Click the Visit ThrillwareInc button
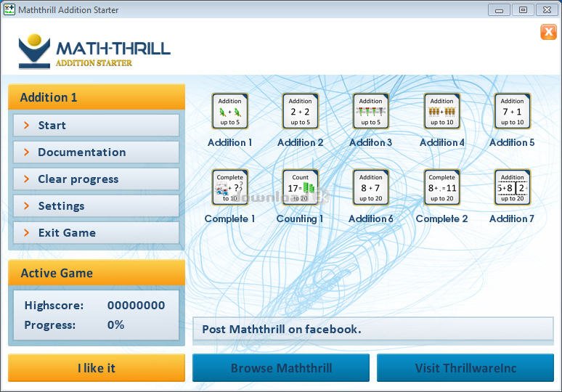The height and width of the screenshot is (392, 562). pos(465,368)
